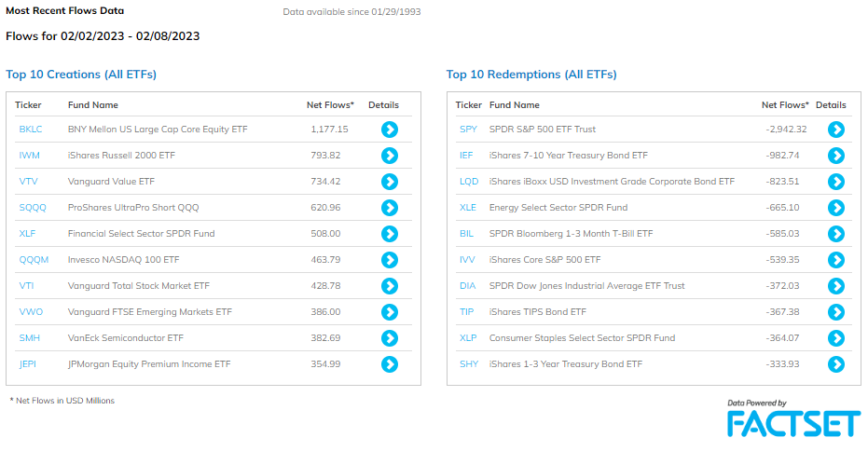Open the VWO ticker link
This screenshot has height=451, width=868.
[x=31, y=312]
